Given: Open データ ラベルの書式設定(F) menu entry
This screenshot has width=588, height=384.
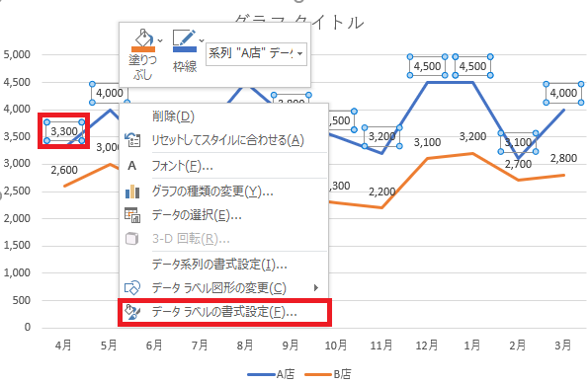Looking at the screenshot, I should [x=224, y=312].
